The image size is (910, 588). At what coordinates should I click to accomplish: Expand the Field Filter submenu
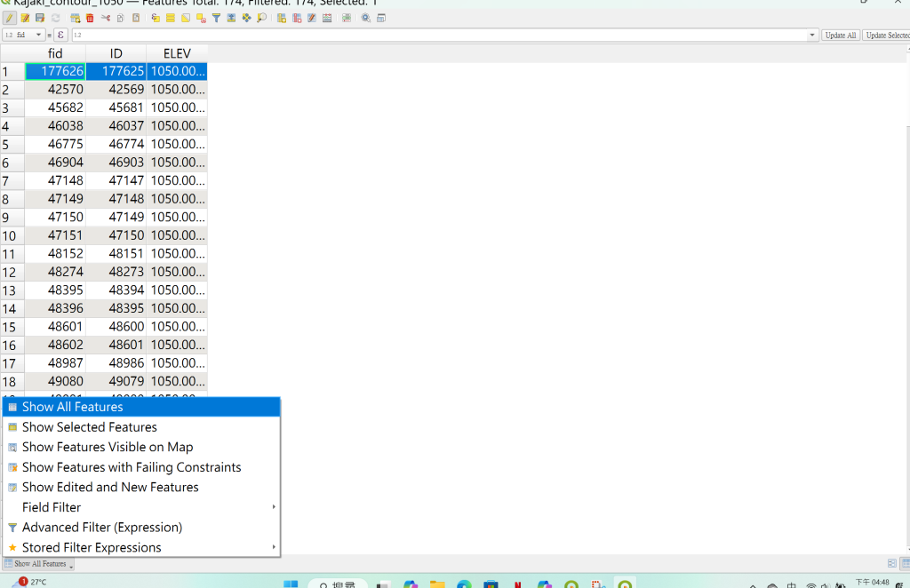(141, 507)
